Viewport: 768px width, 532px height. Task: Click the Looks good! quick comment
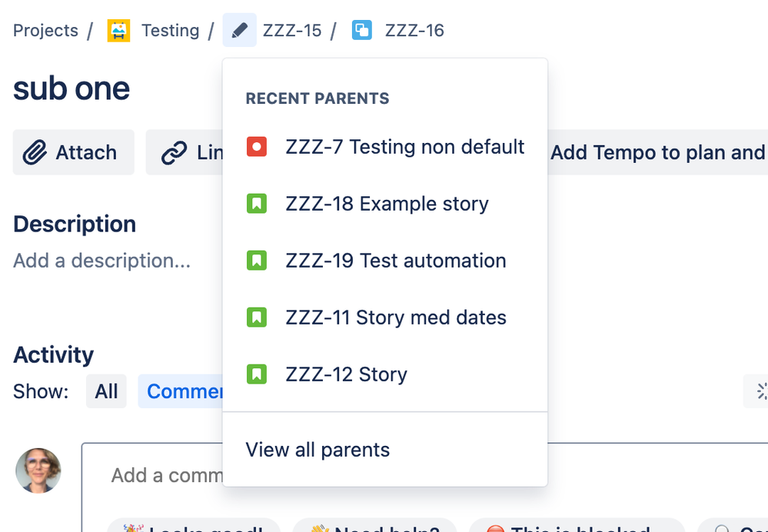click(x=193, y=527)
